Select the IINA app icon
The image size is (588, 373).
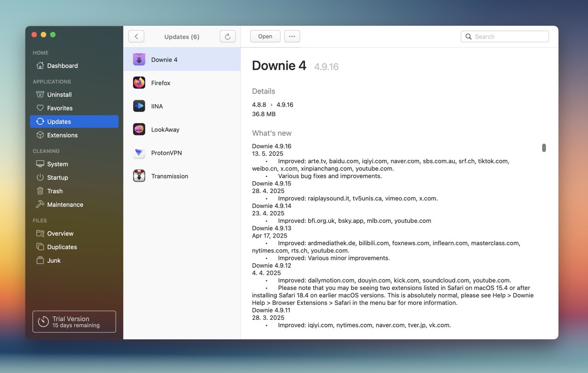pos(139,106)
